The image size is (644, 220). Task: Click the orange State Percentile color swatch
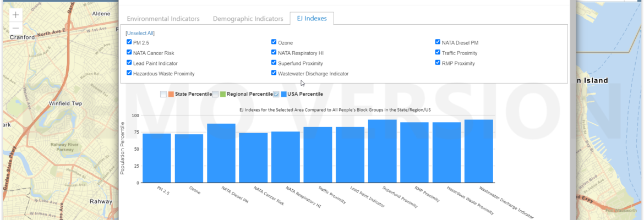pyautogui.click(x=171, y=94)
